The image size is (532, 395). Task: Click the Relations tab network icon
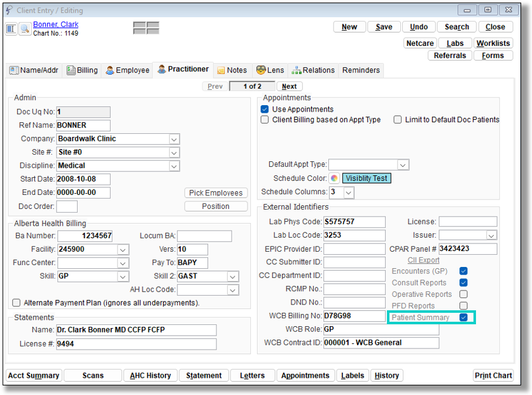[297, 70]
